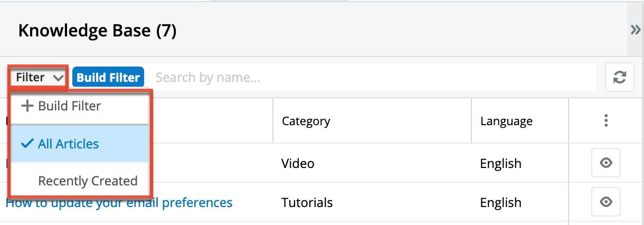Click the refresh list icon button
This screenshot has width=644, height=225.
(x=619, y=78)
